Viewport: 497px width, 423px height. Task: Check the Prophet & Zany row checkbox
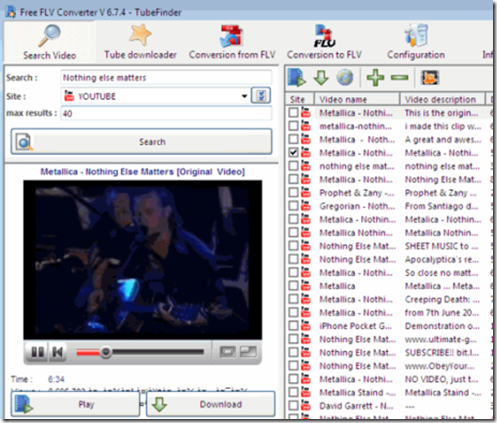tap(293, 193)
